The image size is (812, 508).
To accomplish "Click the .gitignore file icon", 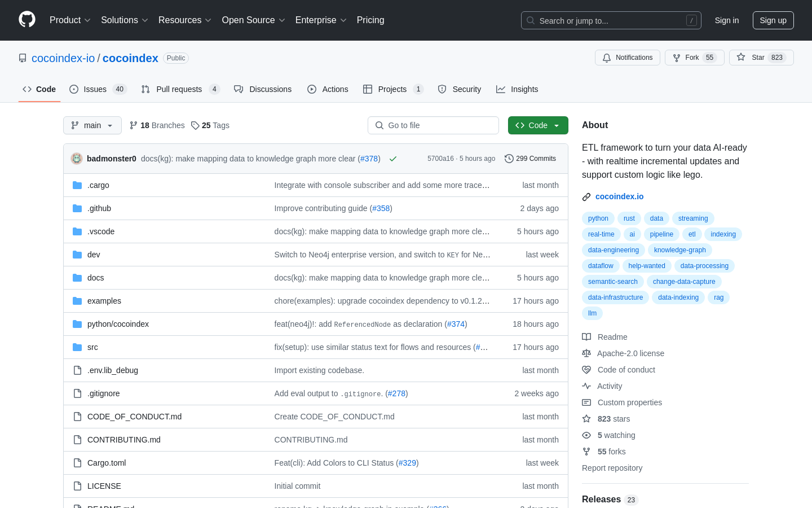I will [x=77, y=393].
